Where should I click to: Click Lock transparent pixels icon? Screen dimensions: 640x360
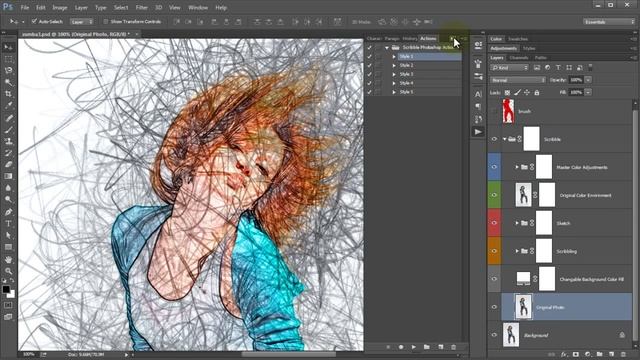[x=507, y=93]
